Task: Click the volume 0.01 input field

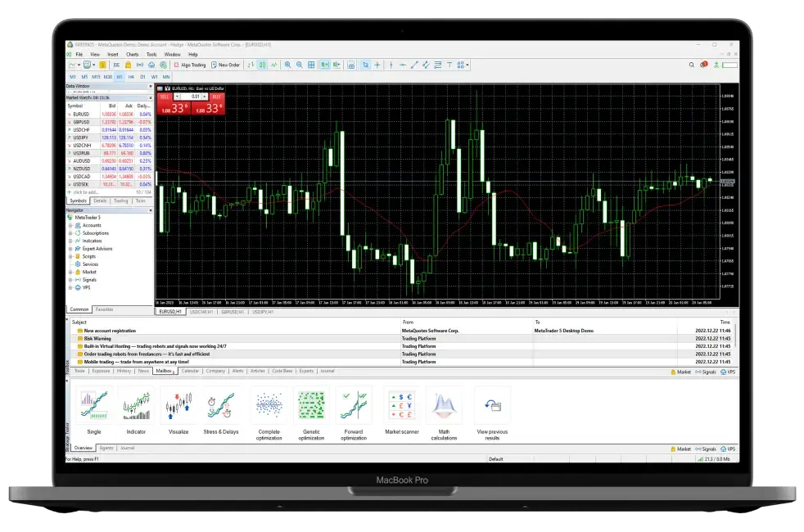Action: pos(192,97)
